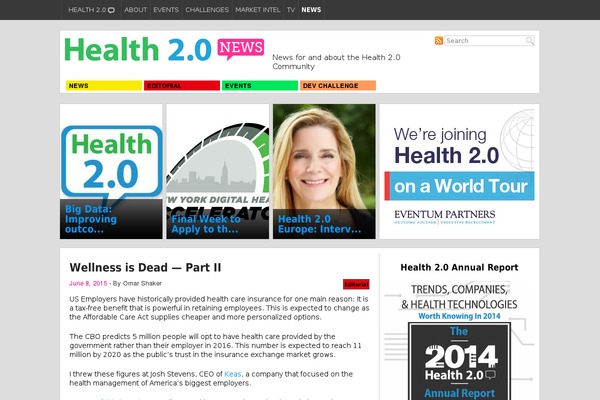Select the yellow NEWS category tab

104,85
